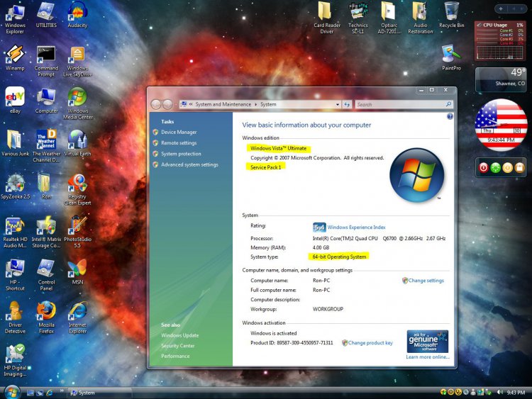Click the System taskbar button
Image resolution: width=532 pixels, height=399 pixels.
[x=100, y=393]
